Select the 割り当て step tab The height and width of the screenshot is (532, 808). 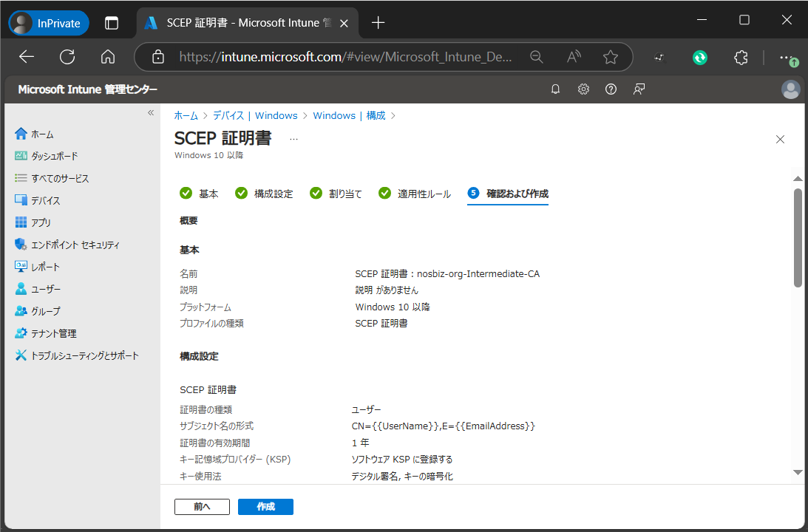(337, 194)
